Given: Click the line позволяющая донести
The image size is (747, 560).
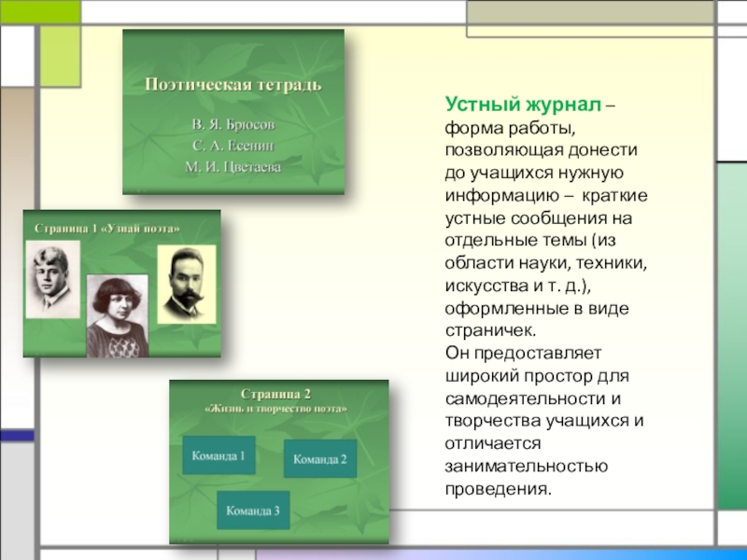Looking at the screenshot, I should click(542, 150).
